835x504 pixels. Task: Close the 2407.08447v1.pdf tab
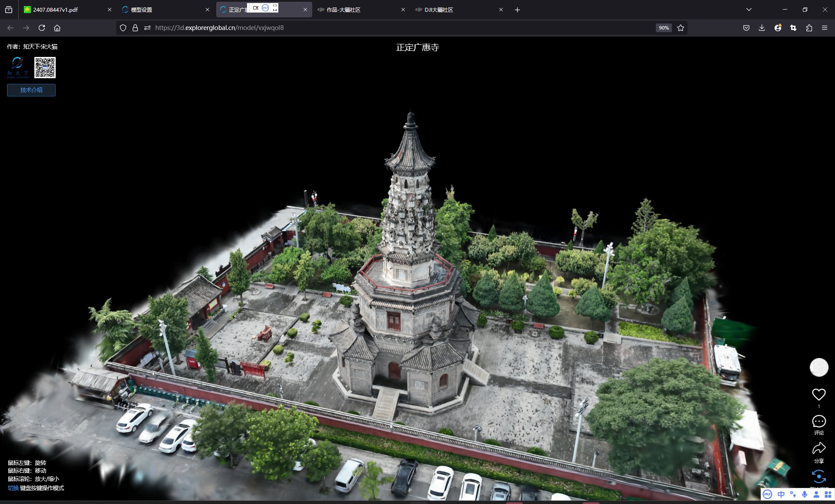pos(110,10)
